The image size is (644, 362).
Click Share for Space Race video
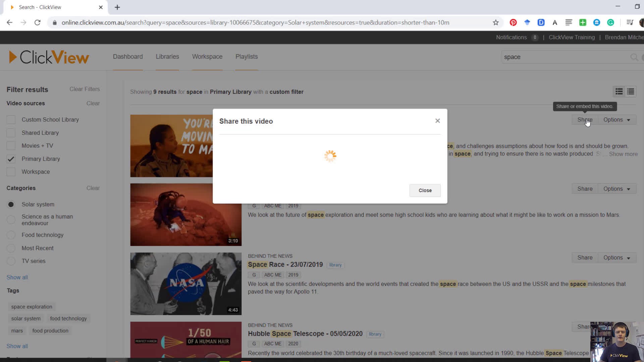click(x=585, y=258)
